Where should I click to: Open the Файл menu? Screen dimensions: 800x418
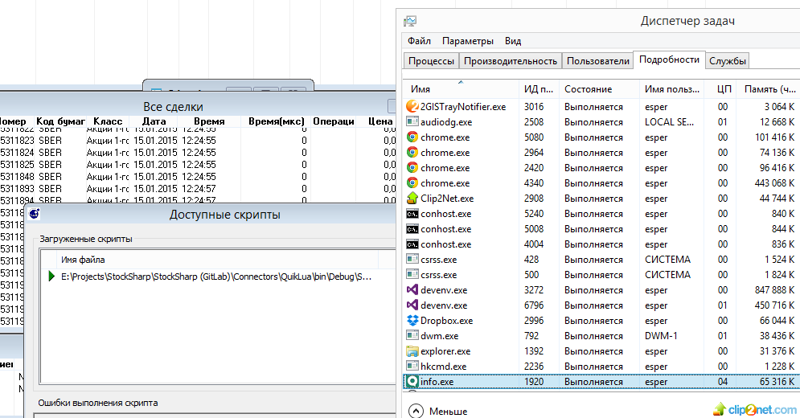pos(419,41)
